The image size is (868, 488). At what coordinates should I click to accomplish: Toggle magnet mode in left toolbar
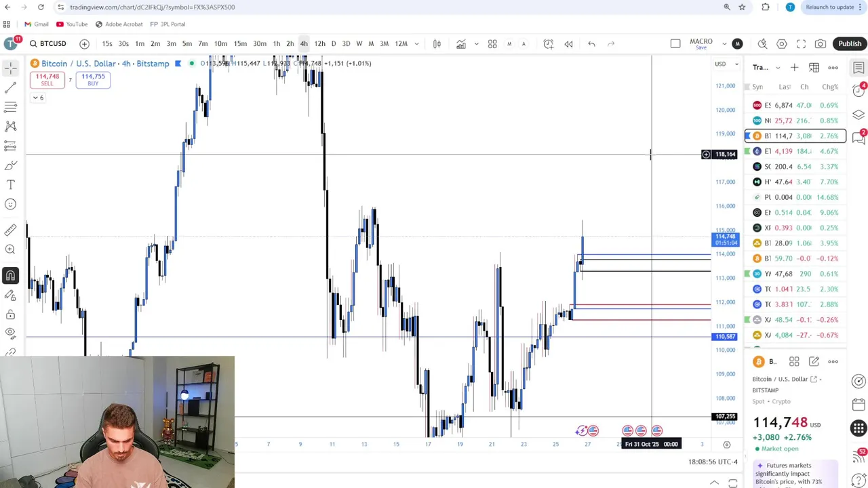click(x=10, y=276)
